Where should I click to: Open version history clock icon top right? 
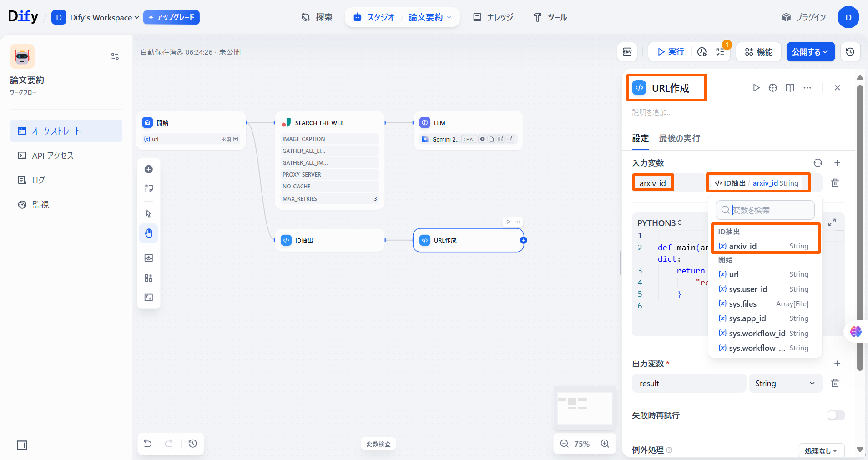click(850, 52)
